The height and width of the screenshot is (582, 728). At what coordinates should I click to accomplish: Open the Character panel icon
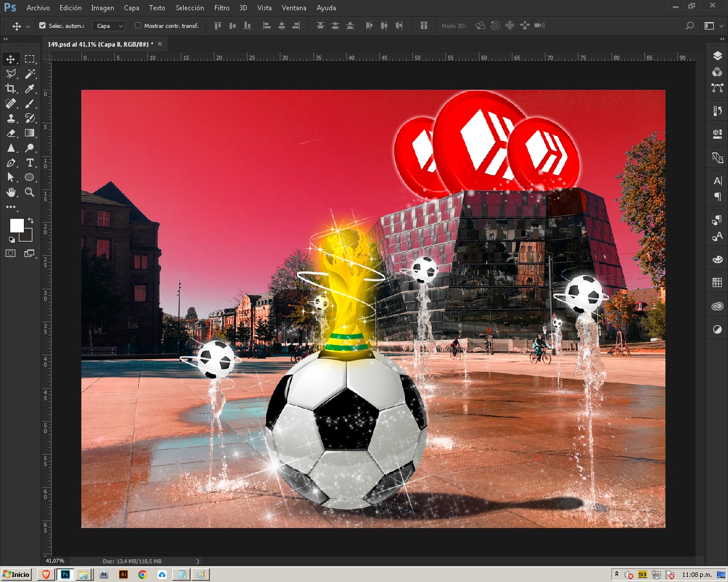pos(717,181)
